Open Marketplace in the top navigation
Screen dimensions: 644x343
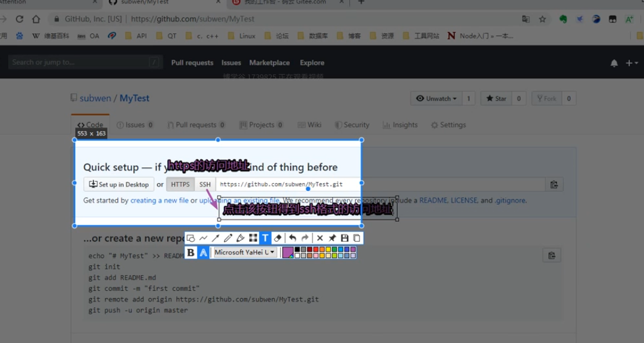269,62
